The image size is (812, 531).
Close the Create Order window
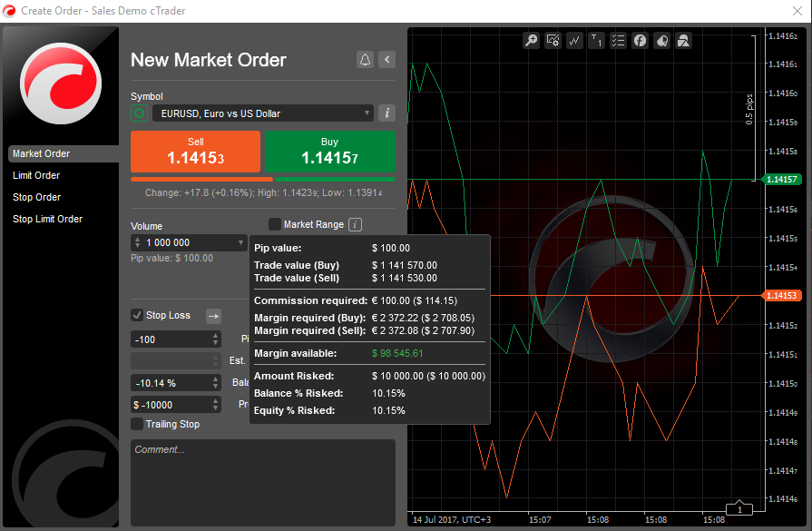(x=797, y=11)
